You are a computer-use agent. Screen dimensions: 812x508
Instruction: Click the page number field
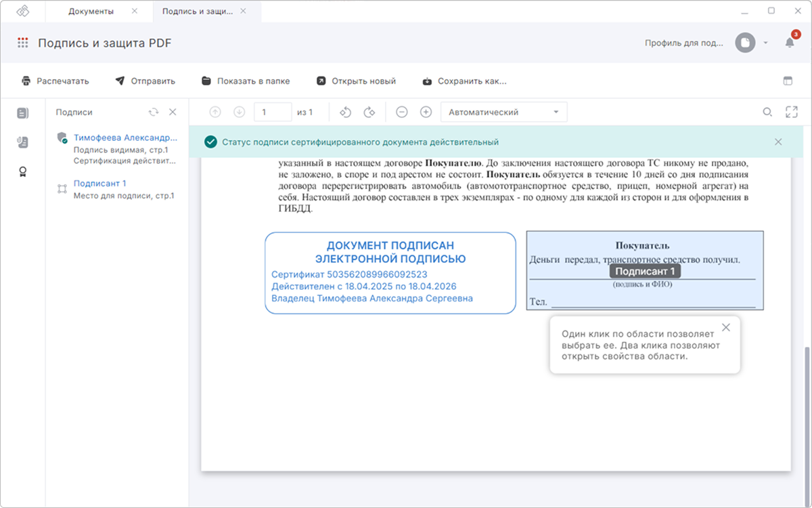pyautogui.click(x=273, y=112)
